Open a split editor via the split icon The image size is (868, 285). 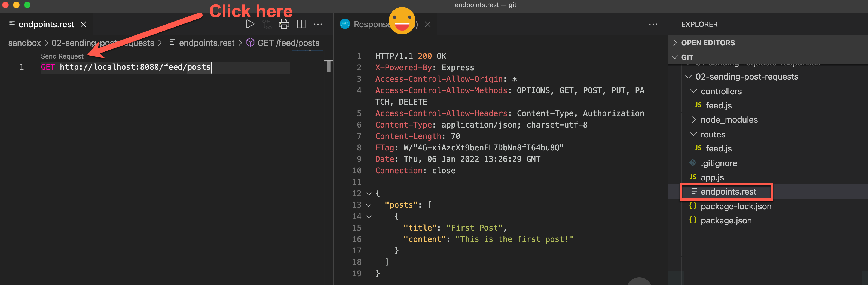[301, 24]
